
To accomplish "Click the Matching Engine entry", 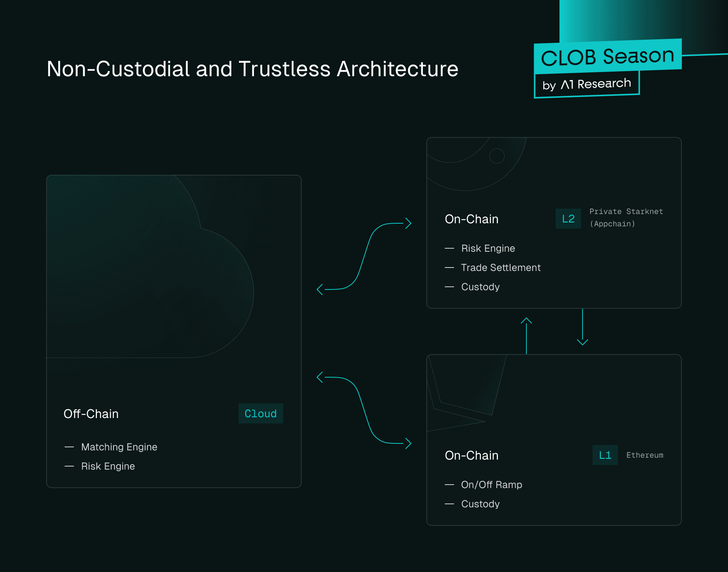I will coord(119,447).
